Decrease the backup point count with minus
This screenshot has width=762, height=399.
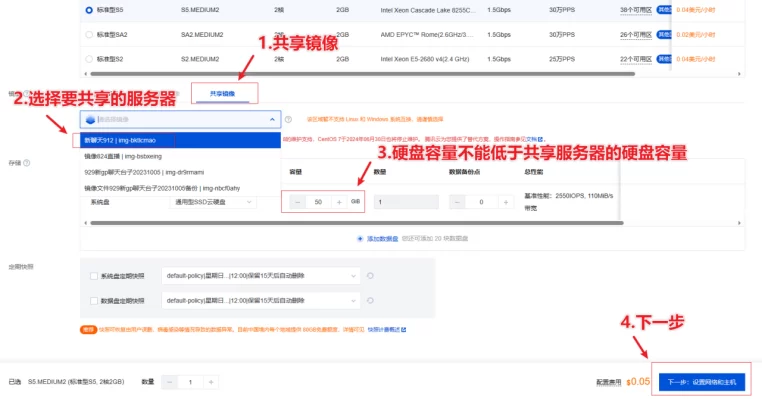click(x=457, y=202)
